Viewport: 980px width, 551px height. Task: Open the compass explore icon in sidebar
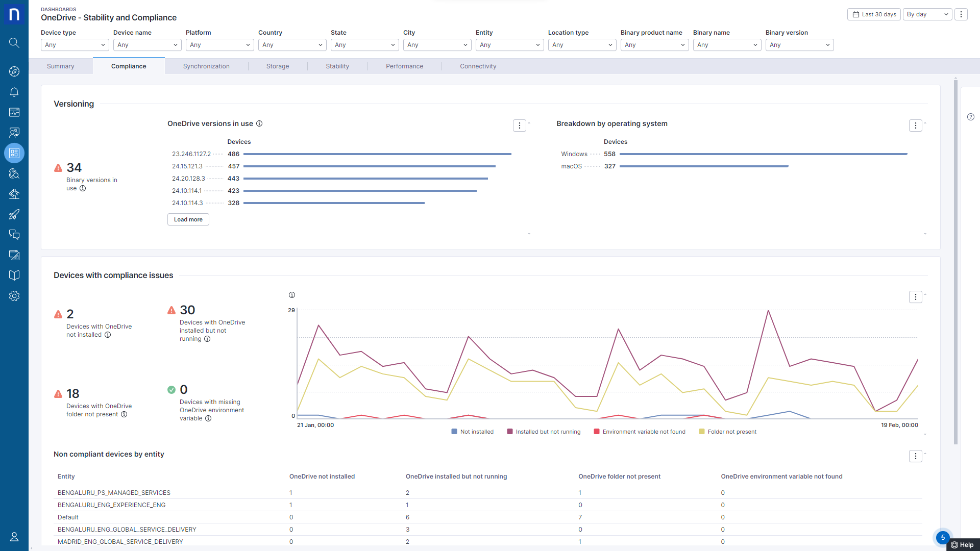coord(14,71)
